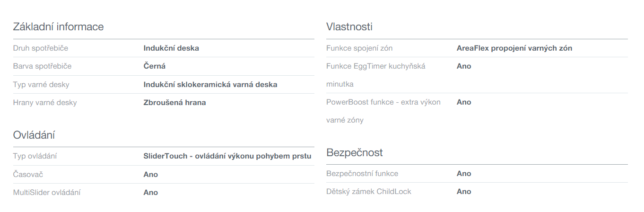Click the "MultiSlider ovládání" label
The height and width of the screenshot is (212, 644).
point(46,193)
